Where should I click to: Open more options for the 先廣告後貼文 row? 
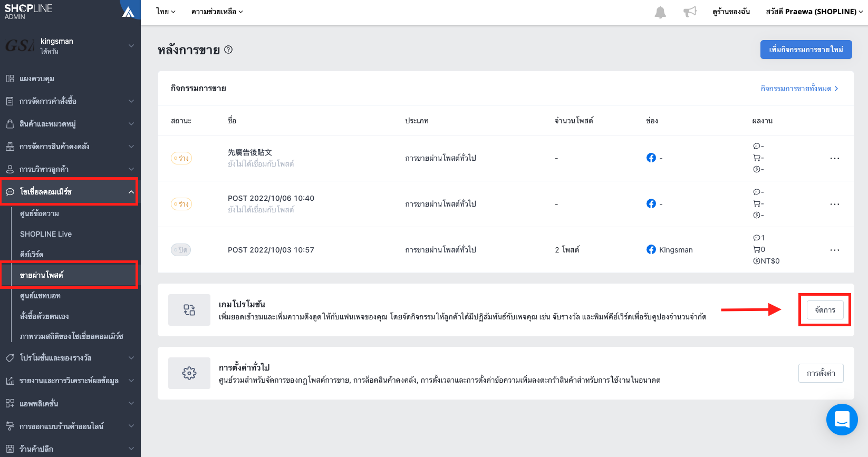click(x=834, y=158)
